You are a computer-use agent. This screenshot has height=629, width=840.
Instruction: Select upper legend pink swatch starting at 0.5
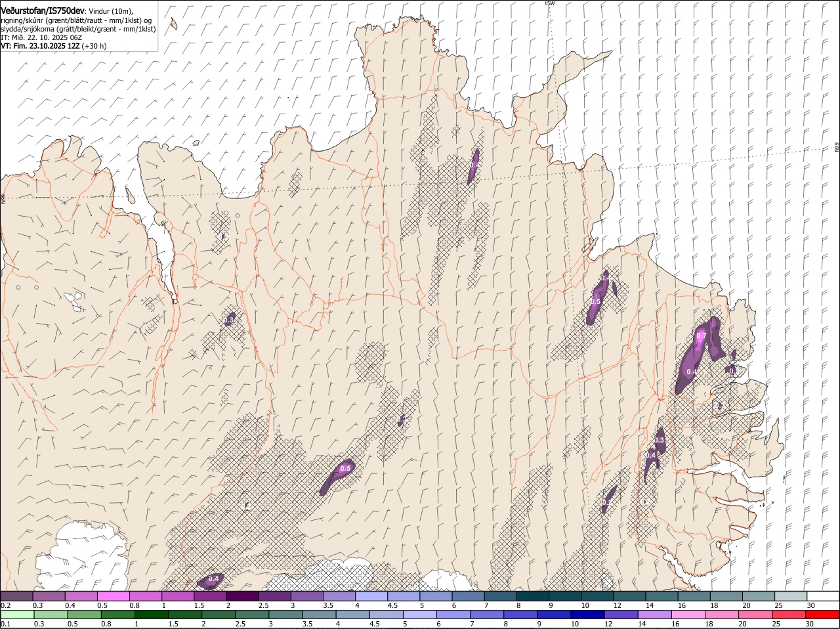[x=113, y=596]
